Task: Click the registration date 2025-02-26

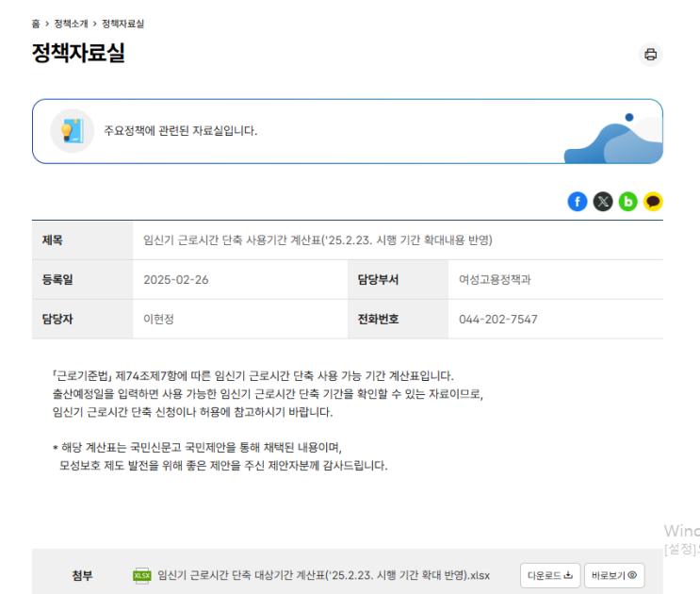Action: tap(176, 280)
